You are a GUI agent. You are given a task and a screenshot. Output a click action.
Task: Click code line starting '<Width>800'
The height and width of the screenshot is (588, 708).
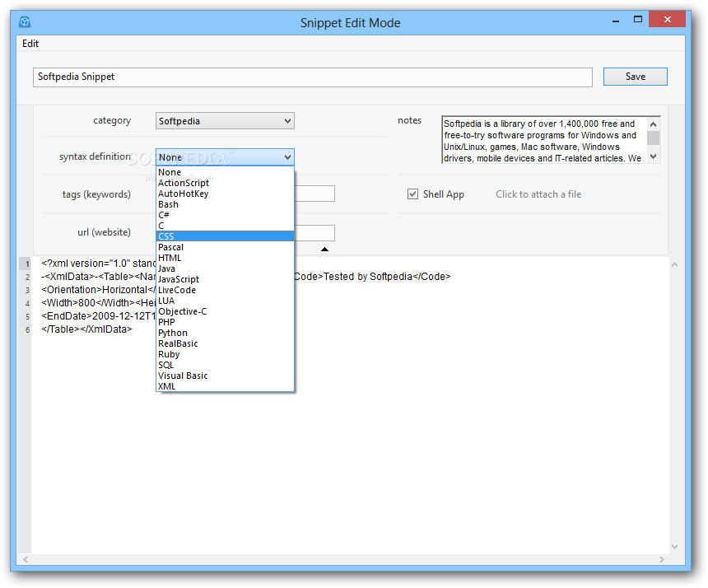coord(98,303)
